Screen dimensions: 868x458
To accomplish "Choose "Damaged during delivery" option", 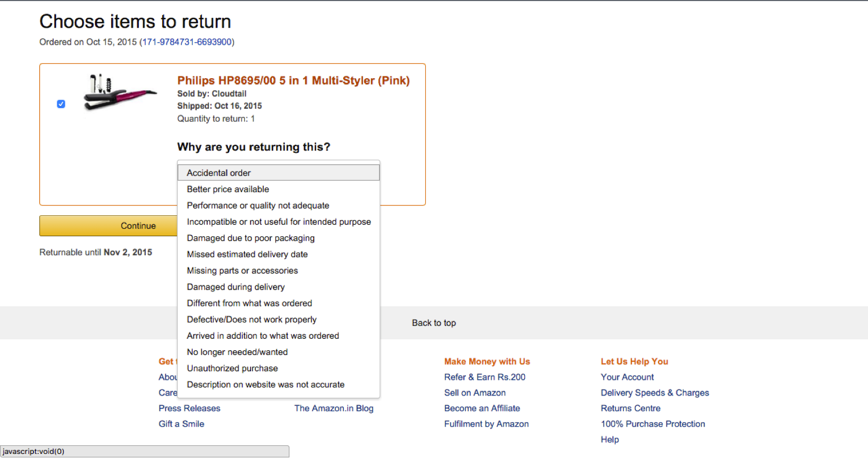I will point(236,287).
